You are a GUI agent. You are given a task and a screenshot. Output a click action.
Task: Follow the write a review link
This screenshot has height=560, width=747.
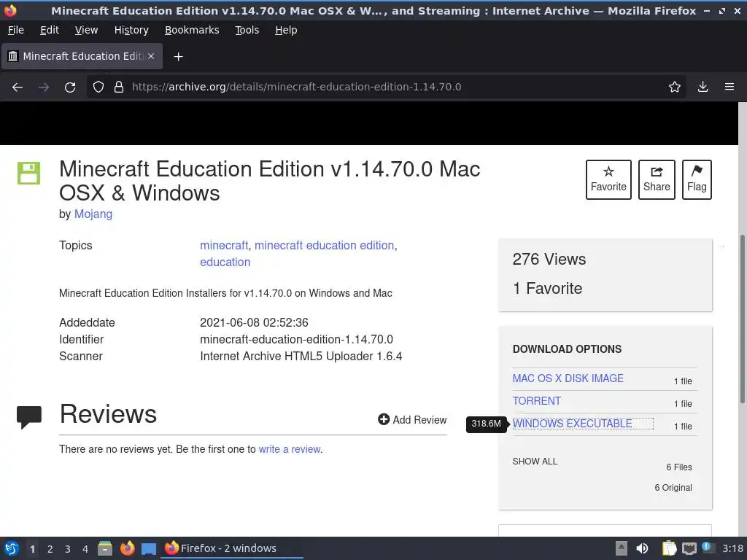(290, 449)
